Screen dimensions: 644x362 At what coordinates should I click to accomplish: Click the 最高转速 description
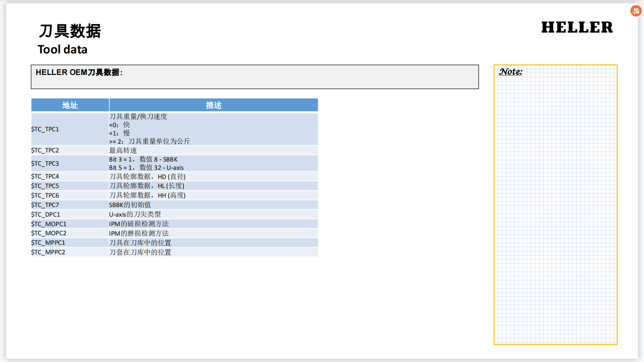click(x=123, y=150)
